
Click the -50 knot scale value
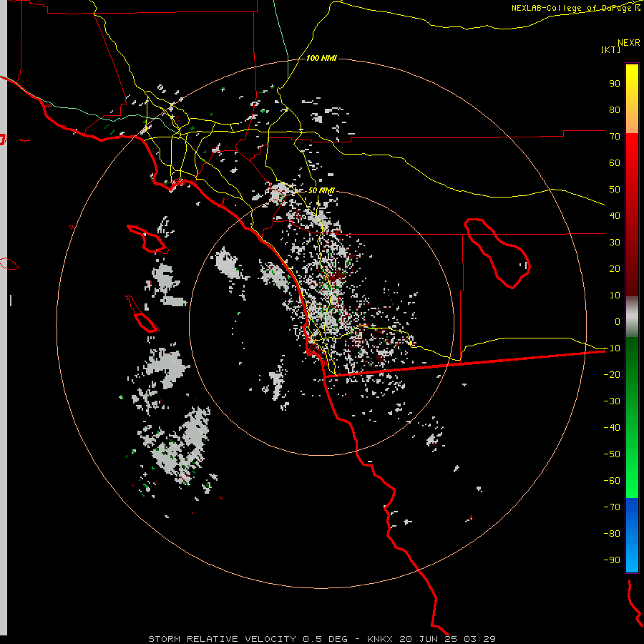pyautogui.click(x=612, y=454)
